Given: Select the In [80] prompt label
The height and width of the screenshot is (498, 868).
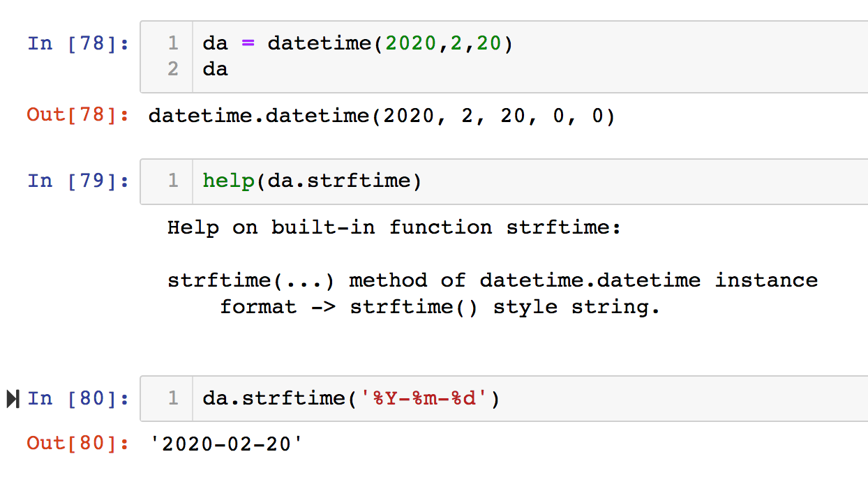Looking at the screenshot, I should (x=78, y=399).
